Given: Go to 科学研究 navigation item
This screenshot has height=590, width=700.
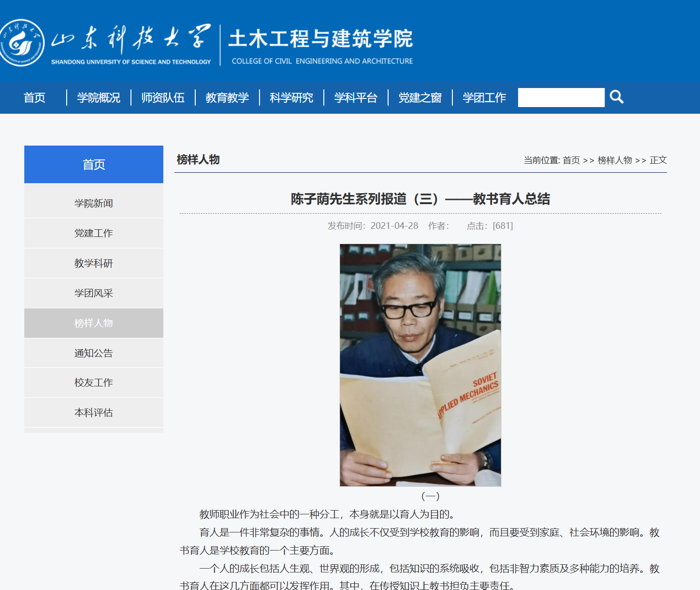Looking at the screenshot, I should click(x=291, y=98).
